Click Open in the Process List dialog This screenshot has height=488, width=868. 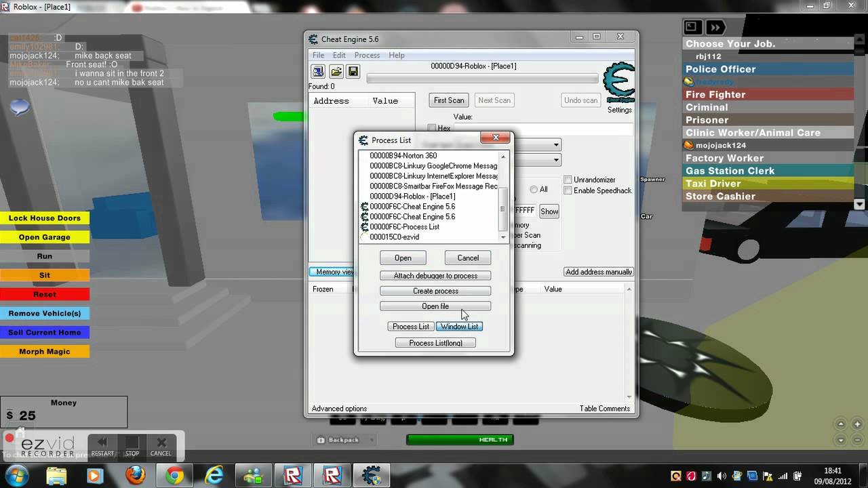tap(403, 258)
